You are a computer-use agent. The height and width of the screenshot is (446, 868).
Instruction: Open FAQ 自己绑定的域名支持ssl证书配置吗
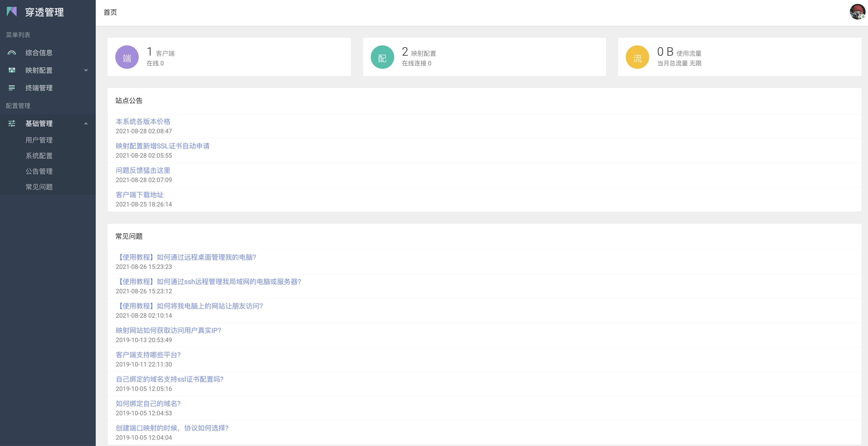click(x=169, y=379)
